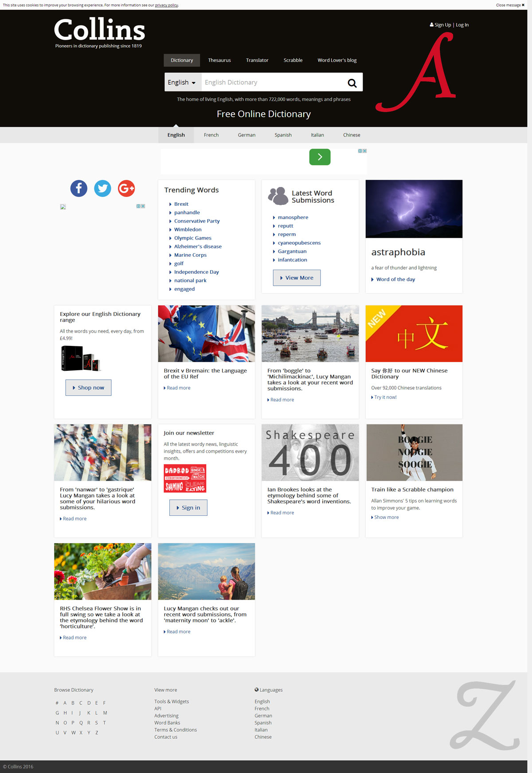Click the Word of the day link
This screenshot has width=532, height=773.
pos(395,279)
